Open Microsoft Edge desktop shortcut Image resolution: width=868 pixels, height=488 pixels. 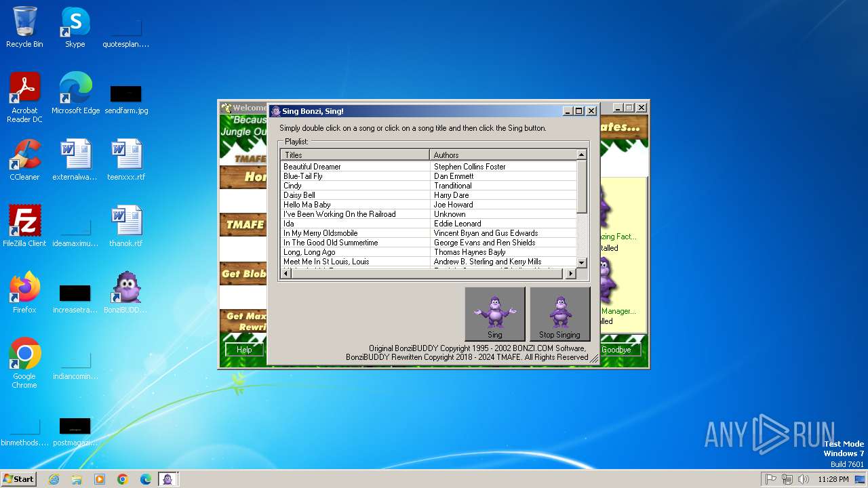[x=75, y=94]
